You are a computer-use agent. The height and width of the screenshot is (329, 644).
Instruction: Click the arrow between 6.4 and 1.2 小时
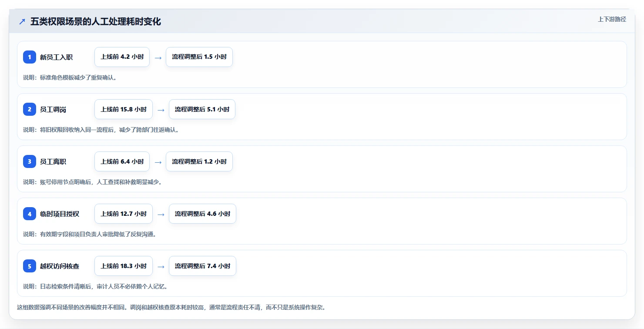(x=158, y=162)
